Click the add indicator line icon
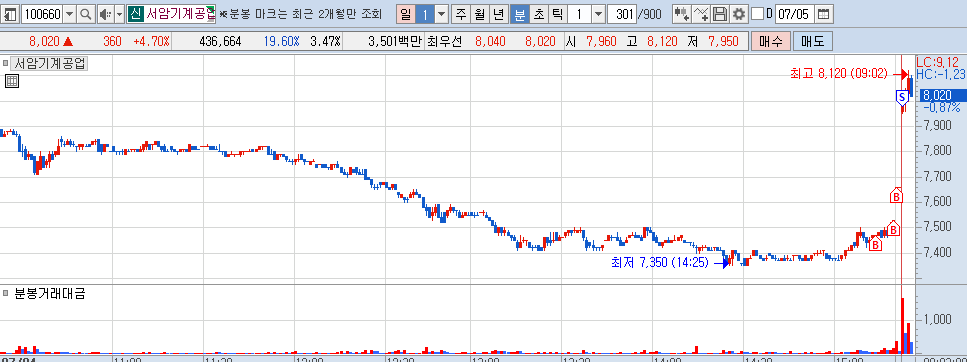Image resolution: width=967 pixels, height=362 pixels. click(x=701, y=14)
